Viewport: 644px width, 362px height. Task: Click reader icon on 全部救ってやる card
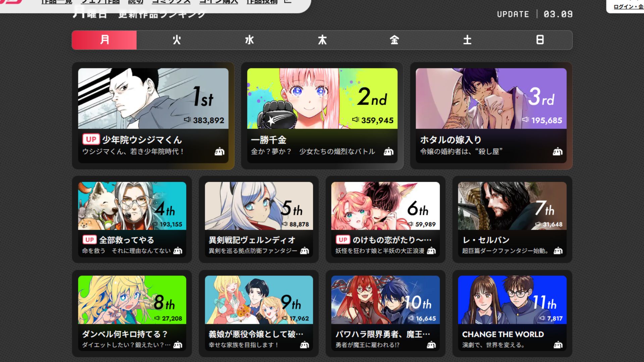click(x=178, y=251)
